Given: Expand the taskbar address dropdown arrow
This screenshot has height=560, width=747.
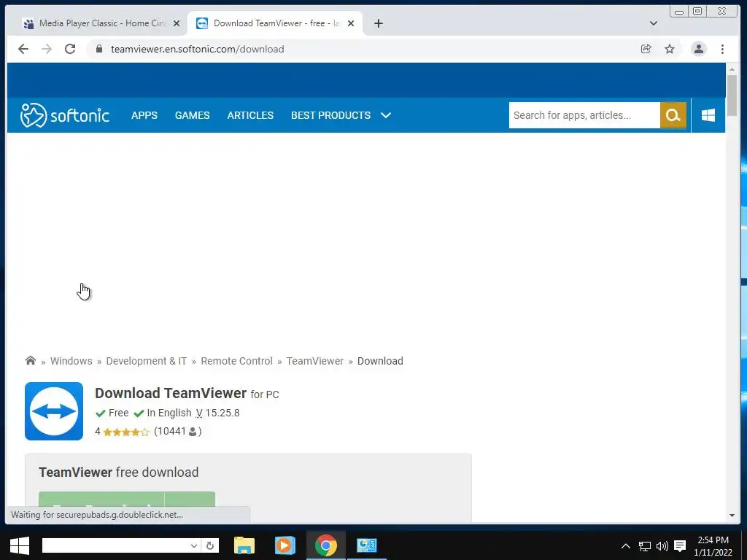Looking at the screenshot, I should click(193, 545).
